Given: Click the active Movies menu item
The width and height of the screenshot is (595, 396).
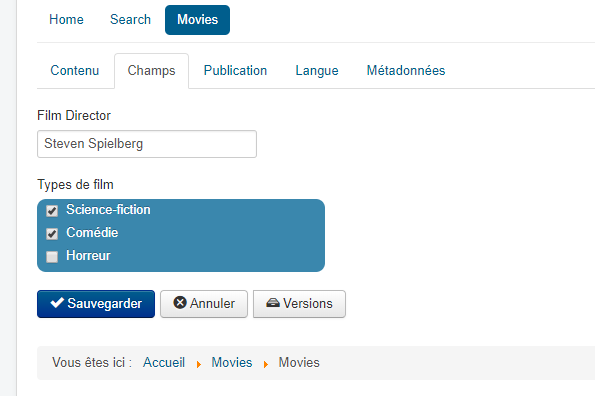Looking at the screenshot, I should [197, 20].
